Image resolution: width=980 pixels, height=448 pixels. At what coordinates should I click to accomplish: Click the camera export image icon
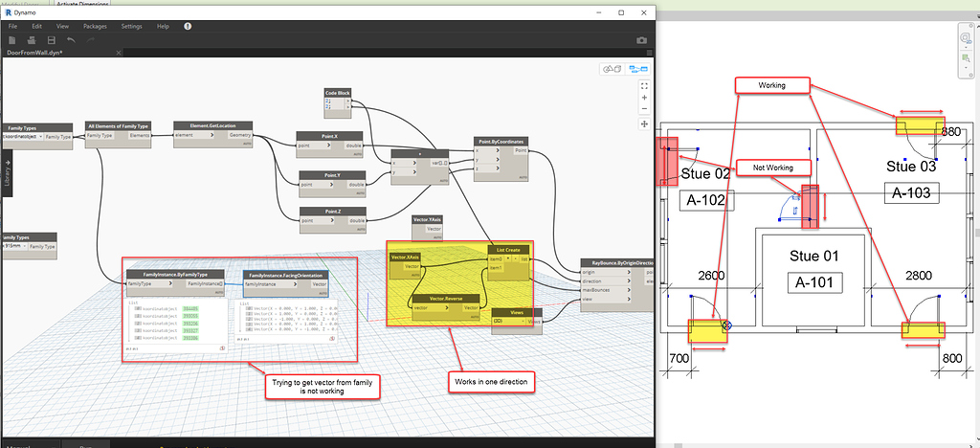(641, 40)
